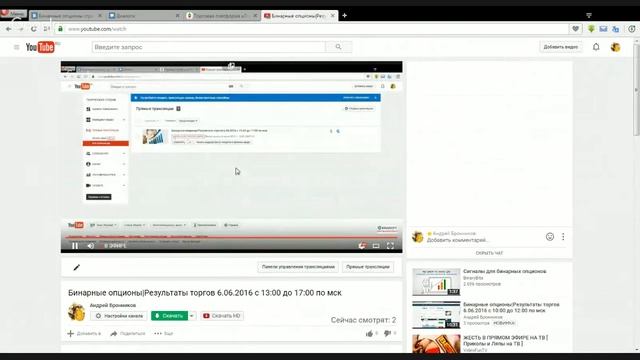Open 'Панель управления трансляциями' button
This screenshot has height=360, width=640.
click(x=298, y=267)
